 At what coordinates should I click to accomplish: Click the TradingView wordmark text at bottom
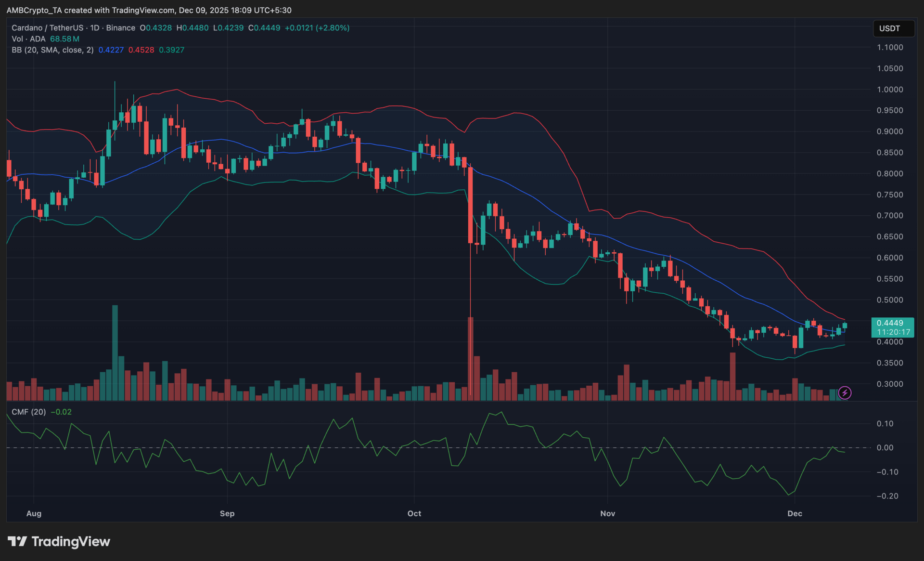[x=71, y=541]
